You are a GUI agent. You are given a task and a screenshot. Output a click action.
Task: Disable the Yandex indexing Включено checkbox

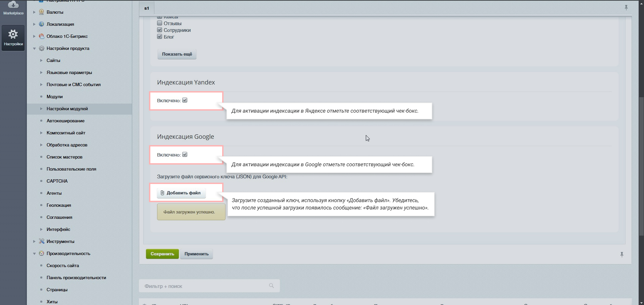tap(185, 100)
